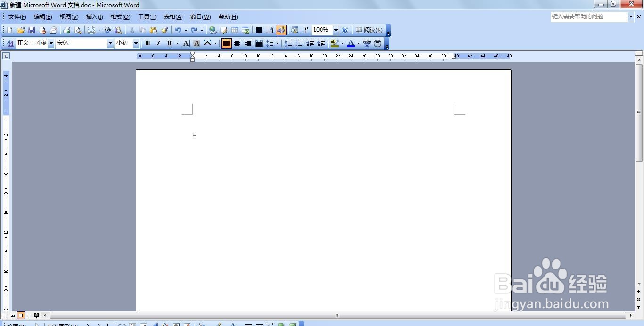Toggle Underline formatting

coord(169,43)
